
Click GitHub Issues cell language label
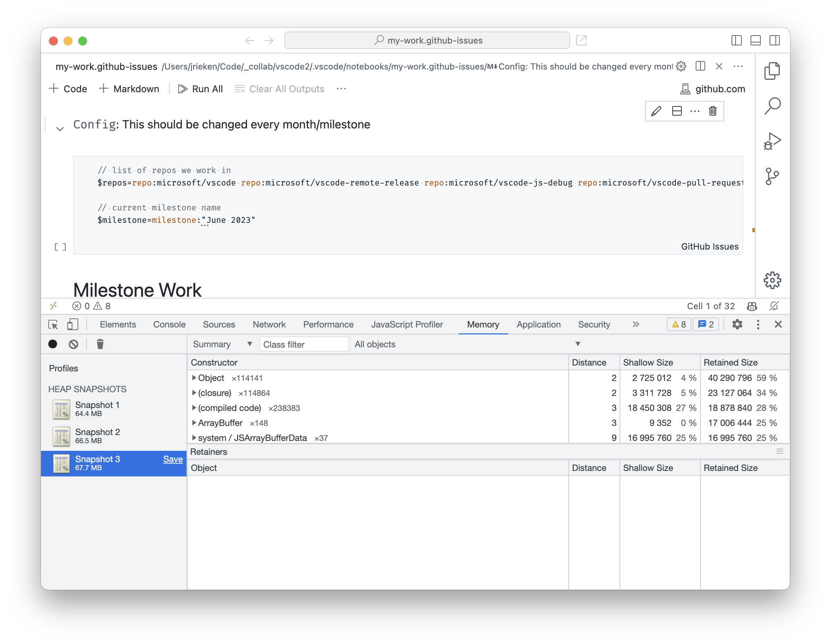click(710, 246)
